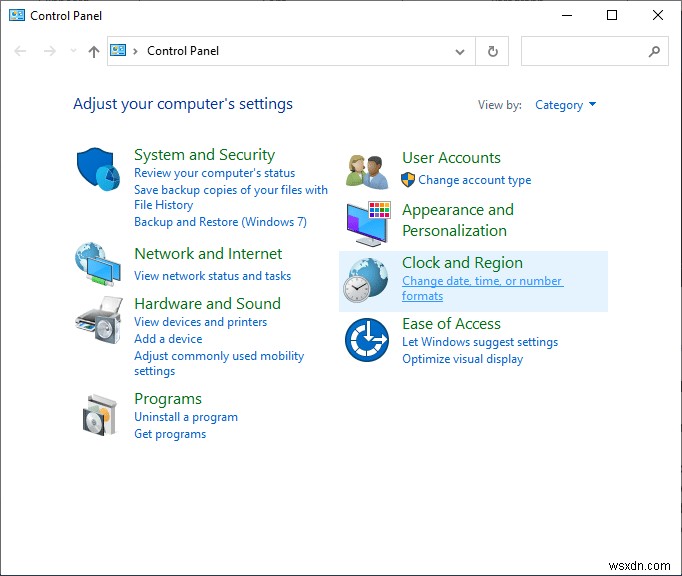Open Ease of Access heading
Image resolution: width=682 pixels, height=576 pixels.
point(451,324)
